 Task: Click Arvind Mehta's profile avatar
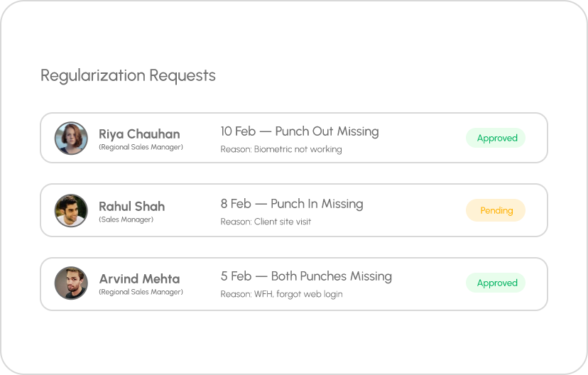[x=71, y=283]
